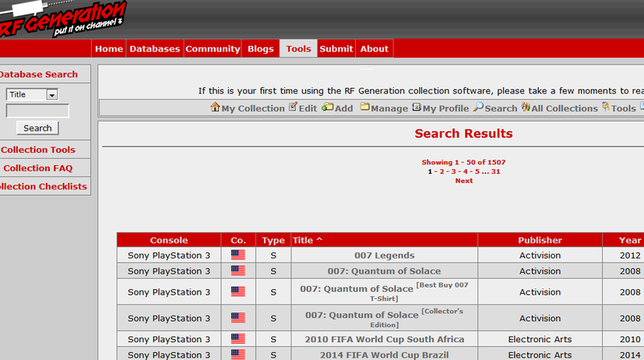Open the Collection Tools sidebar link
This screenshot has width=644, height=360.
tap(38, 150)
